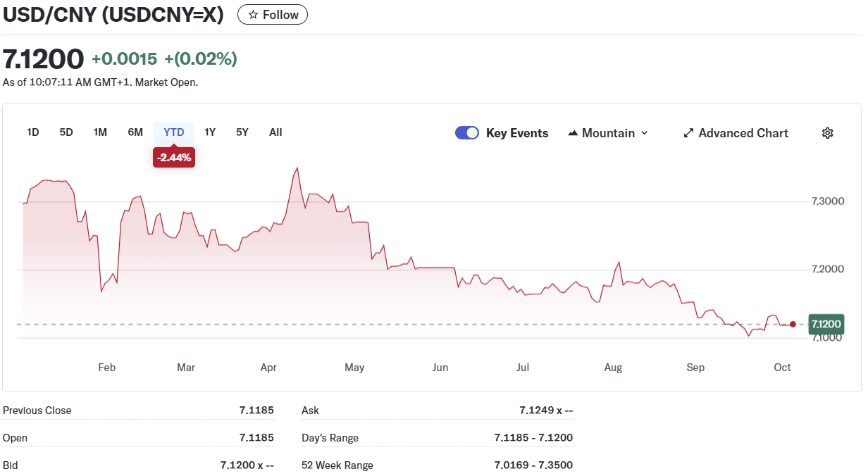Choose the 1Y time range
This screenshot has width=868, height=476.
[210, 132]
